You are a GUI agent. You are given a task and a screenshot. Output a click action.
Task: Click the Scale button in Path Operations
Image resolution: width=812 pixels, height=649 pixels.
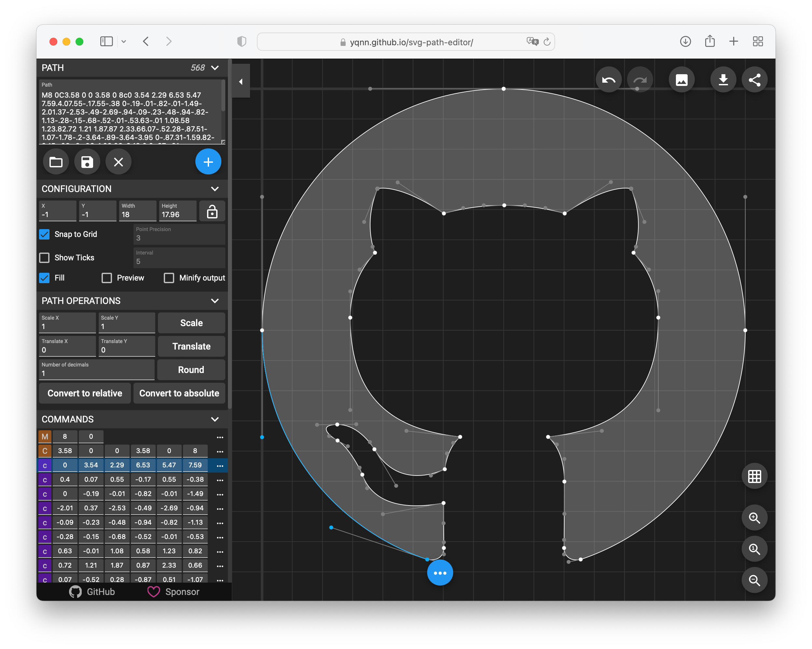point(191,323)
